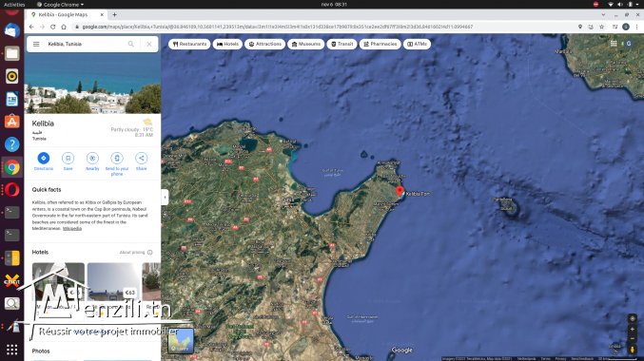
Task: Click the Privacy link on the map footer
Action: [x=560, y=358]
